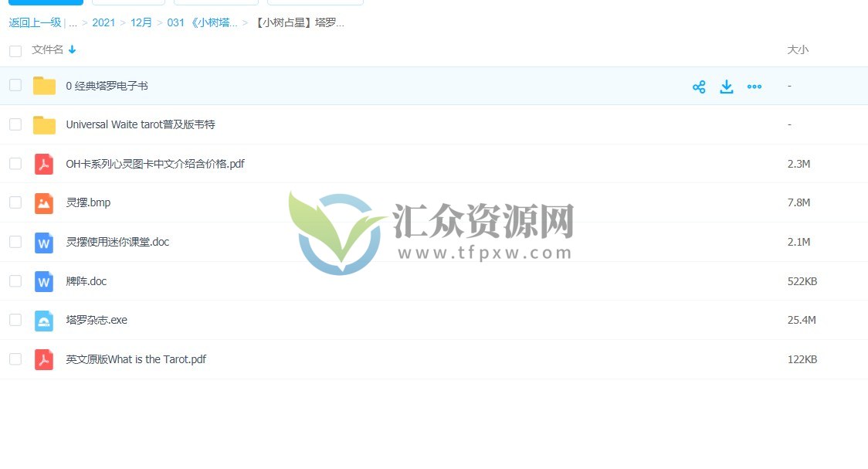868x469 pixels.
Task: Click the 返回上一级 link
Action: [x=34, y=22]
